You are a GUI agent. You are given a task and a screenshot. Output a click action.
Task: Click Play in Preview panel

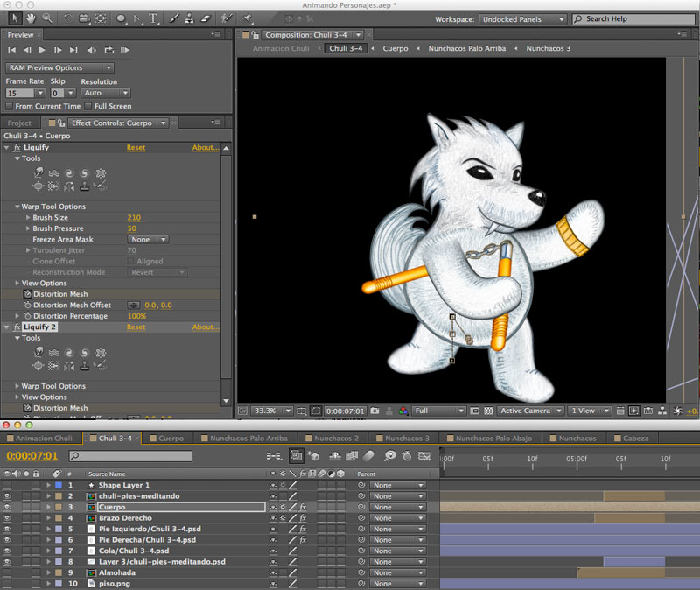[x=42, y=50]
